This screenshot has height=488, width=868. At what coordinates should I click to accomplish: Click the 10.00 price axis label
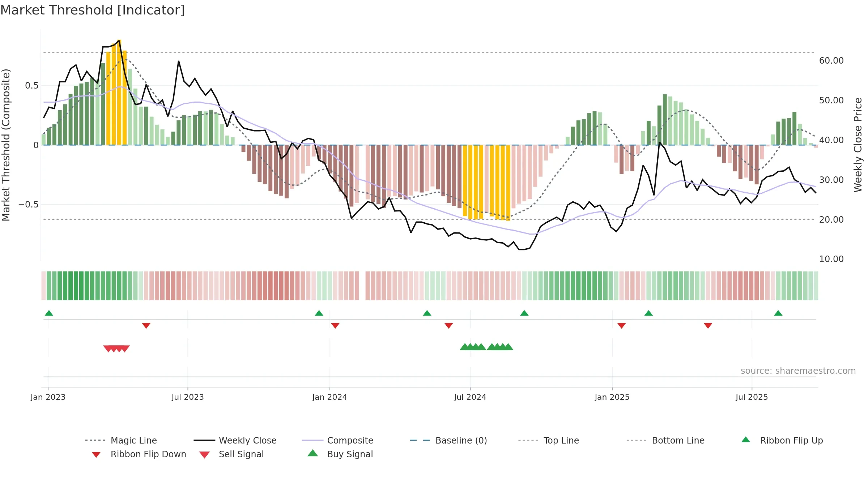pos(831,259)
